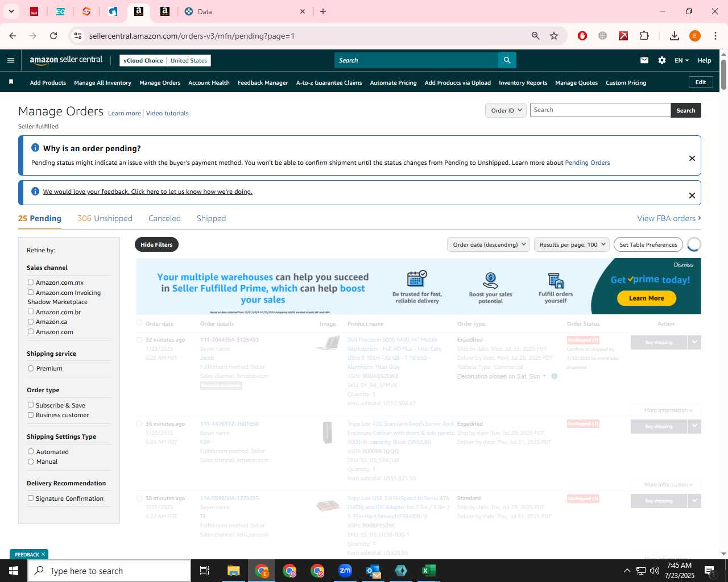Open the settings gear icon

pyautogui.click(x=662, y=60)
